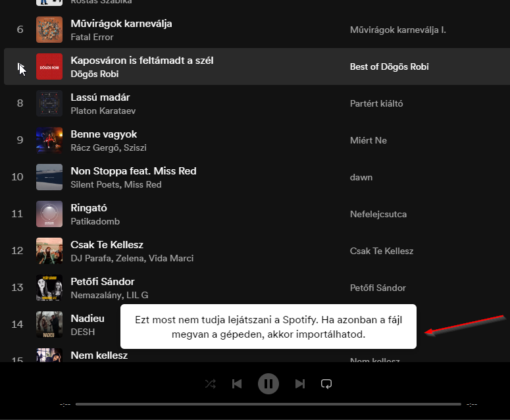Image resolution: width=510 pixels, height=420 pixels.
Task: Click track number 14
Action: pyautogui.click(x=17, y=325)
